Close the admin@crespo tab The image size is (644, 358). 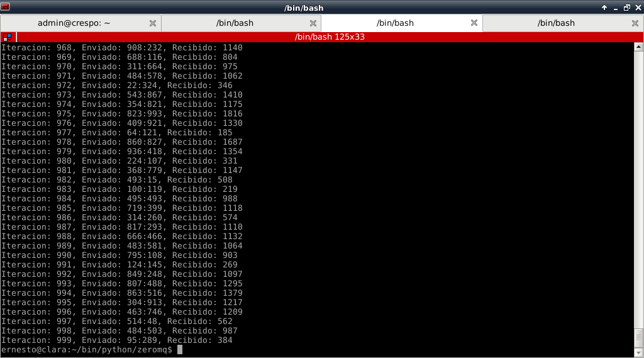click(152, 23)
